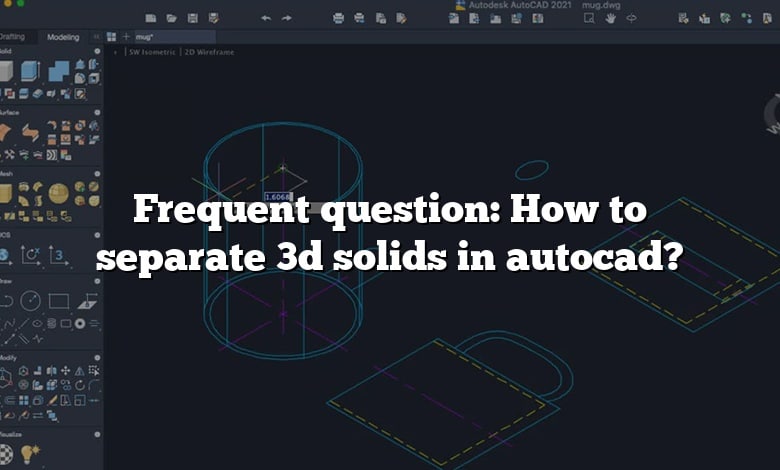Select the blue solid Union tool
The height and width of the screenshot is (470, 780).
59,71
